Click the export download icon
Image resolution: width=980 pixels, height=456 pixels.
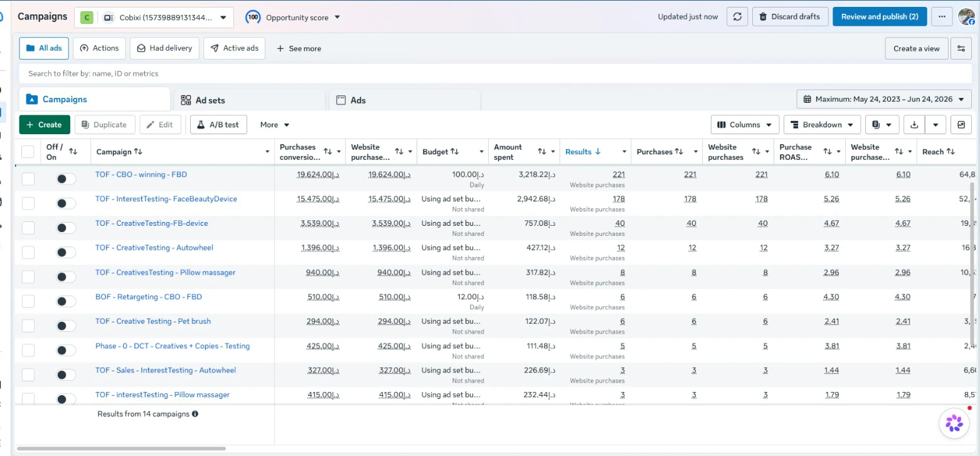[x=914, y=125]
